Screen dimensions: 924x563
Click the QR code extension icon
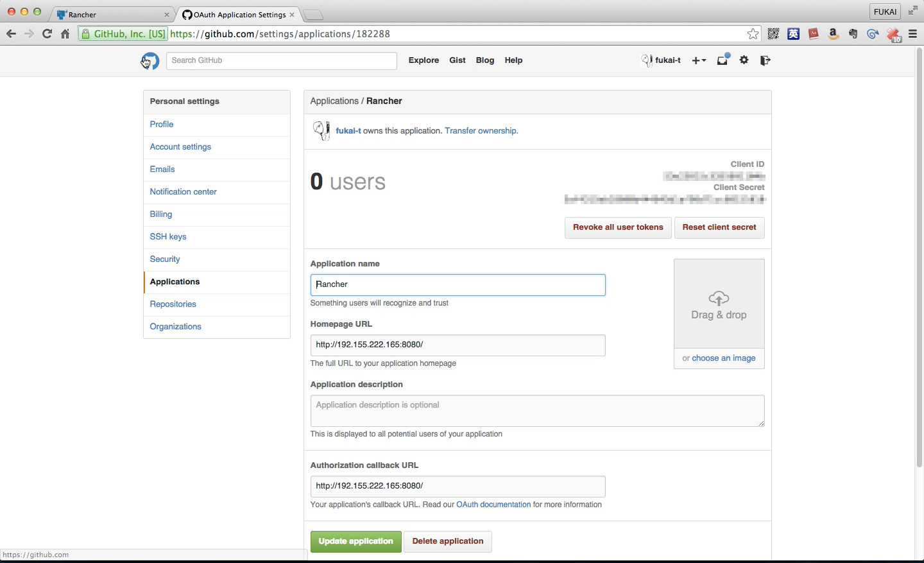[x=773, y=34]
